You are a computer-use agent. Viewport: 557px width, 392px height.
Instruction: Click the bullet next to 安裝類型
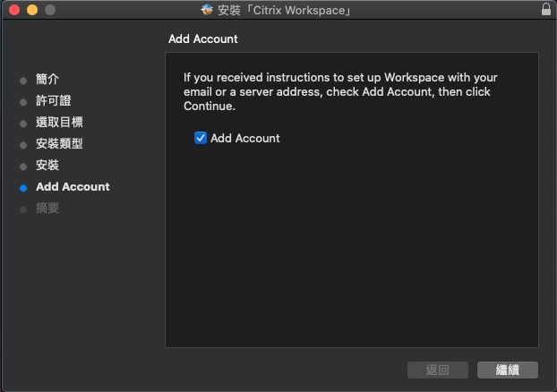pos(23,144)
